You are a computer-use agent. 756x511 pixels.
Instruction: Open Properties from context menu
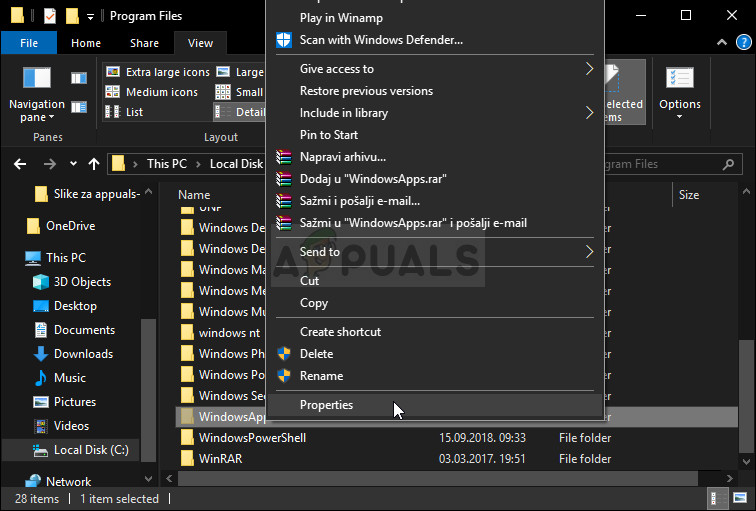434,405
